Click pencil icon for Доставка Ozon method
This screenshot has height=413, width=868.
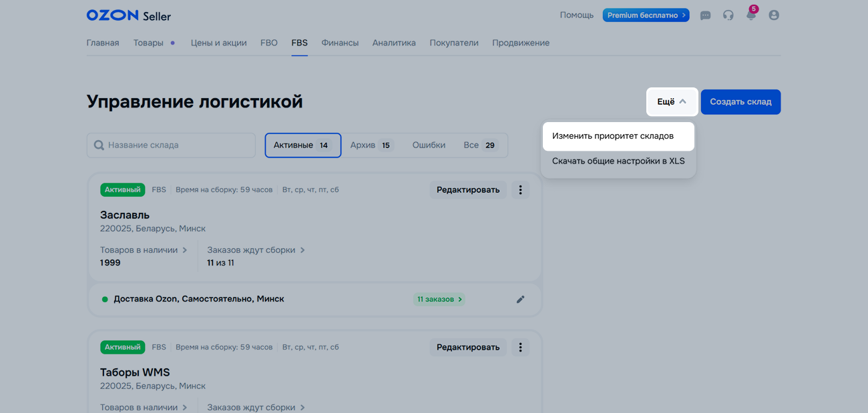[x=520, y=300]
